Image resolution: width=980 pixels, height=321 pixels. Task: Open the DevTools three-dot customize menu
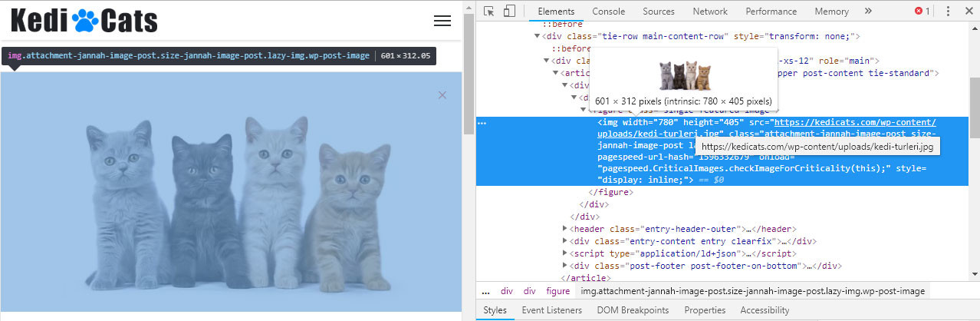pos(948,11)
